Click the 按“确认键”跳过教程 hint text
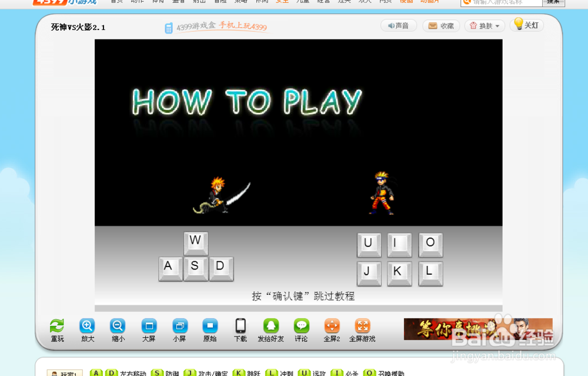Screen dimensions: 588x376 click(303, 296)
